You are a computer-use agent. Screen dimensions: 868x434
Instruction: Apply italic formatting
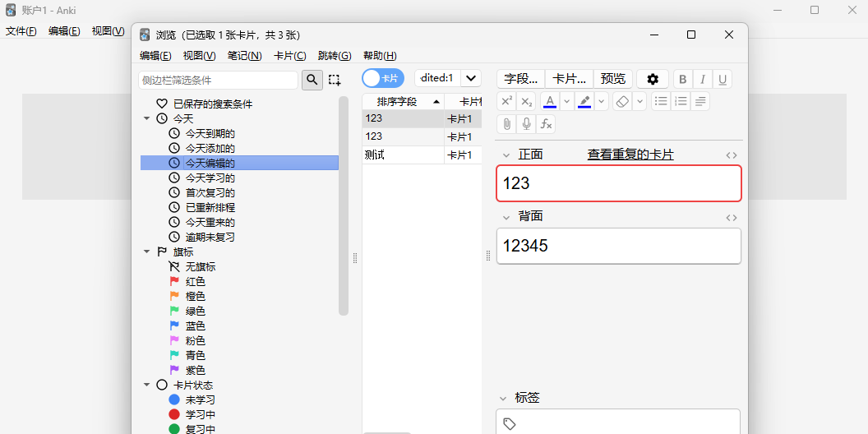click(703, 79)
